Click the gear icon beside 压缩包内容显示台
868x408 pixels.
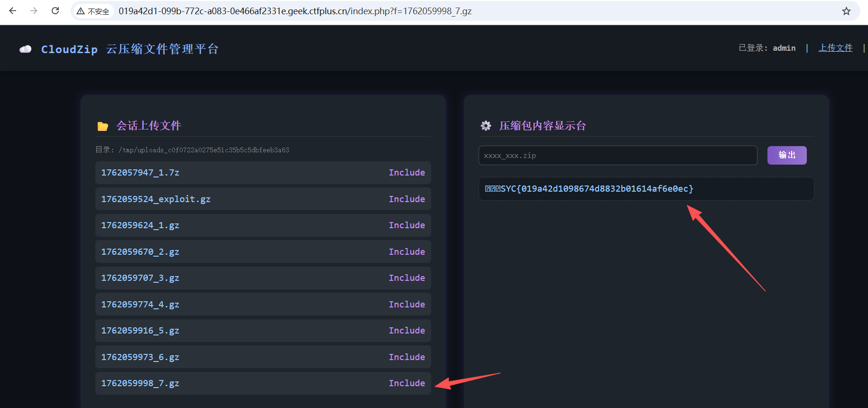[x=486, y=126]
